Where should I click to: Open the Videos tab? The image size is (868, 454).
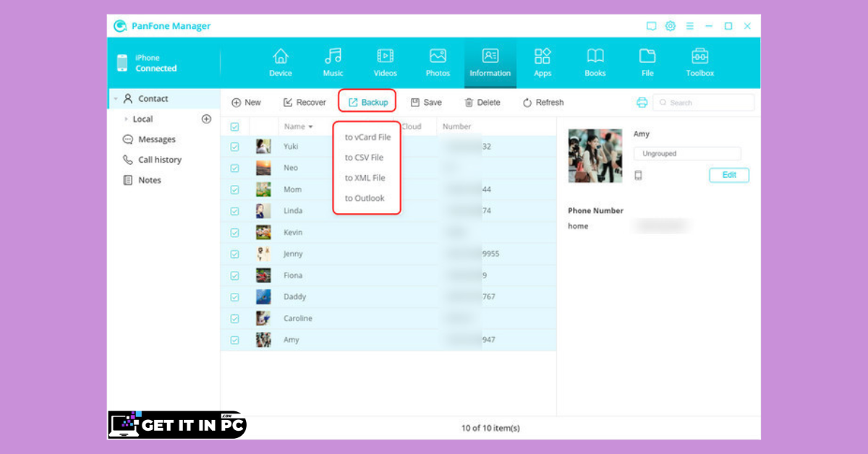[x=386, y=63]
